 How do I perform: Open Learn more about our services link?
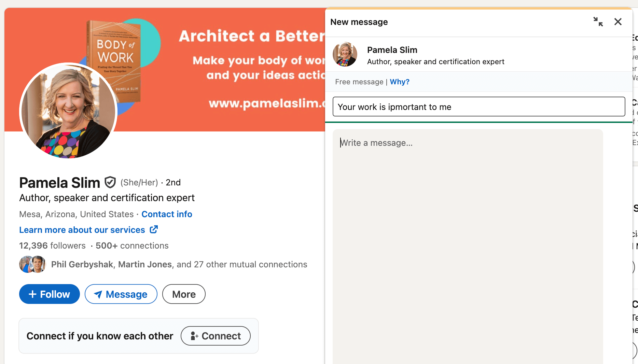point(82,230)
